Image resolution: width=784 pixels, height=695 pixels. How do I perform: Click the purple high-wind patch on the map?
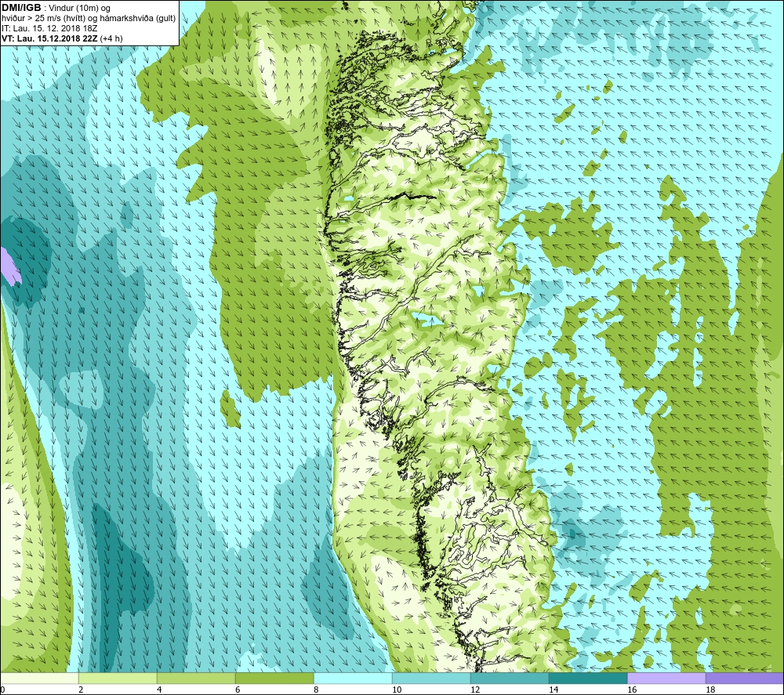(x=8, y=267)
